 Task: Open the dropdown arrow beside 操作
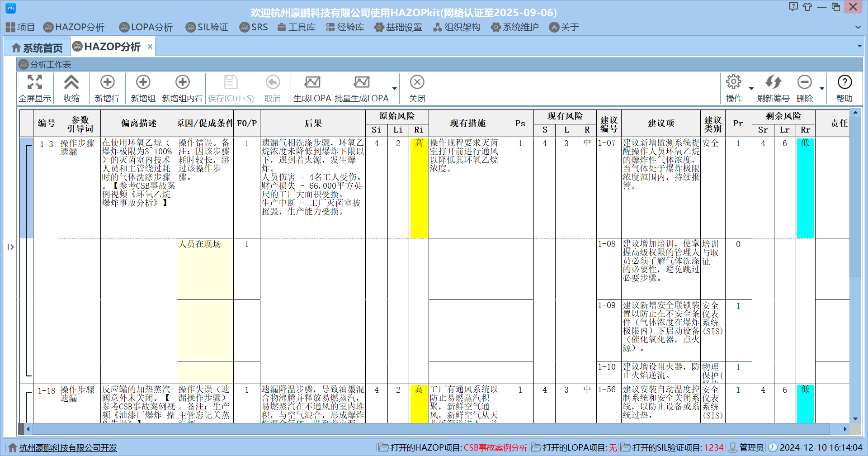click(x=751, y=89)
